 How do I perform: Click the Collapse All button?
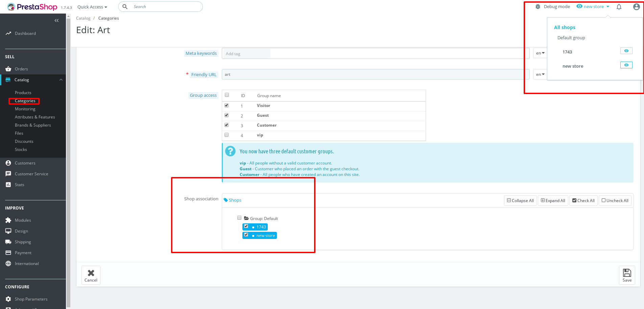point(520,201)
